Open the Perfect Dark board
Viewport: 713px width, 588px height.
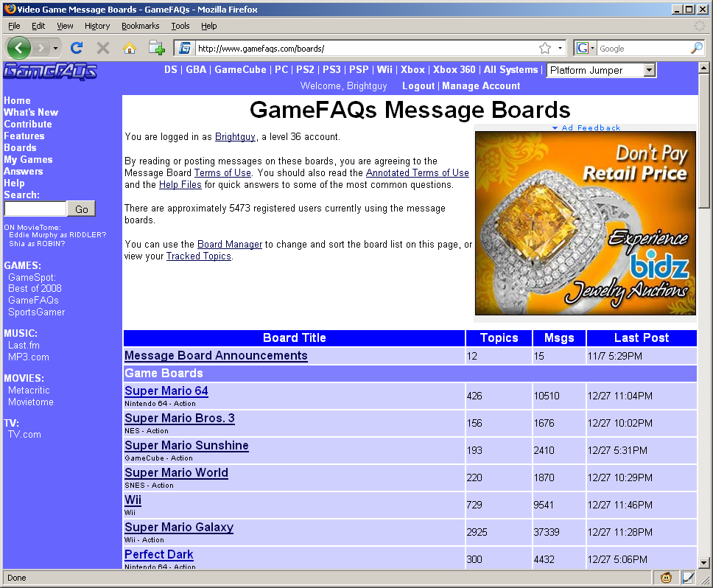158,554
